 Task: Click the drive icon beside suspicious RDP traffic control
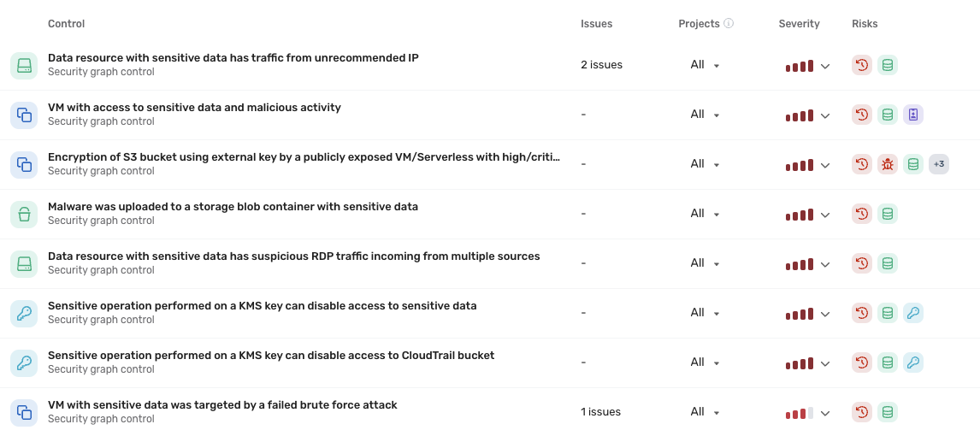point(24,263)
